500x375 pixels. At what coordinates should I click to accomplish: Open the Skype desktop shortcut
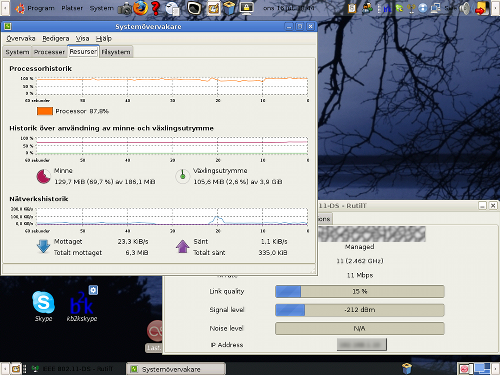(43, 306)
